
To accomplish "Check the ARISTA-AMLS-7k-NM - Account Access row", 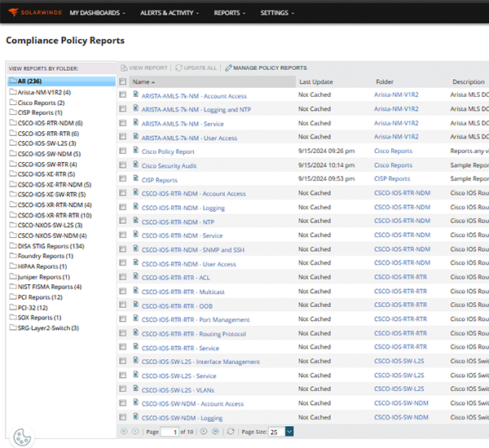I will pos(123,94).
